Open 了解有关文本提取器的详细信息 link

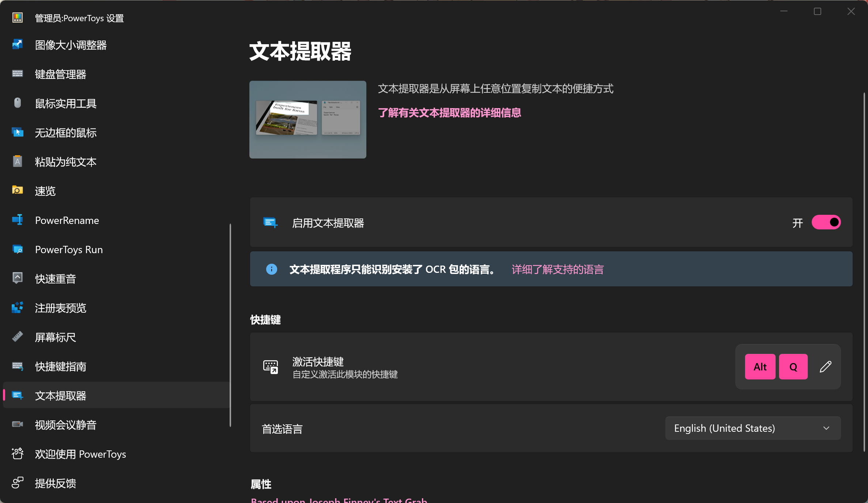[x=449, y=113]
